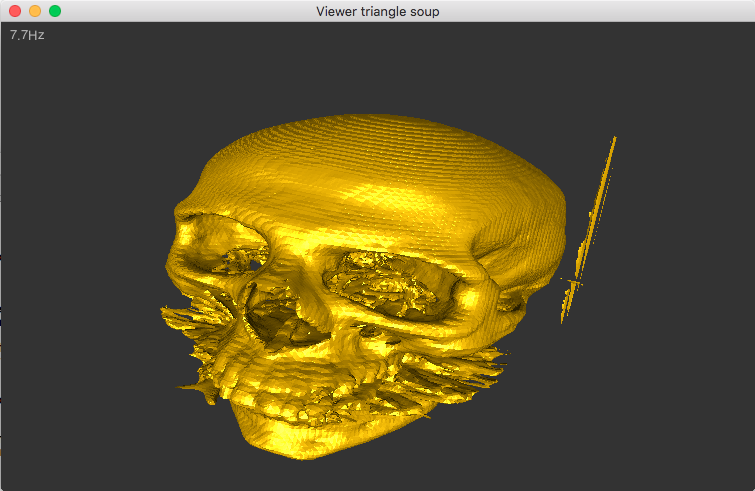Click the red close window button
755x491 pixels.
[15, 11]
